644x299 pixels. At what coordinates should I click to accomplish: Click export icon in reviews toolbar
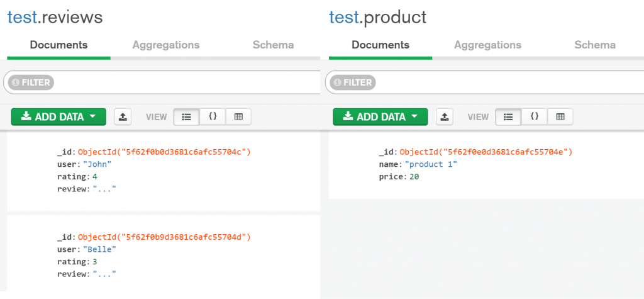click(x=123, y=116)
